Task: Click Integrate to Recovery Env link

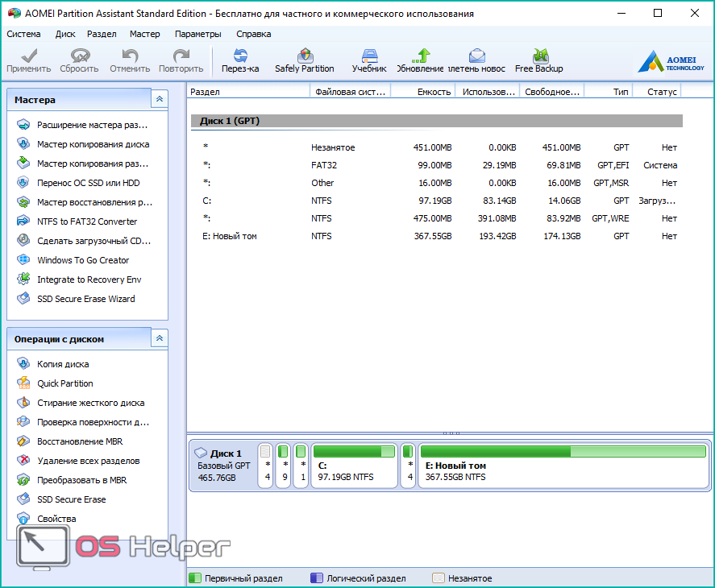Action: (x=89, y=280)
